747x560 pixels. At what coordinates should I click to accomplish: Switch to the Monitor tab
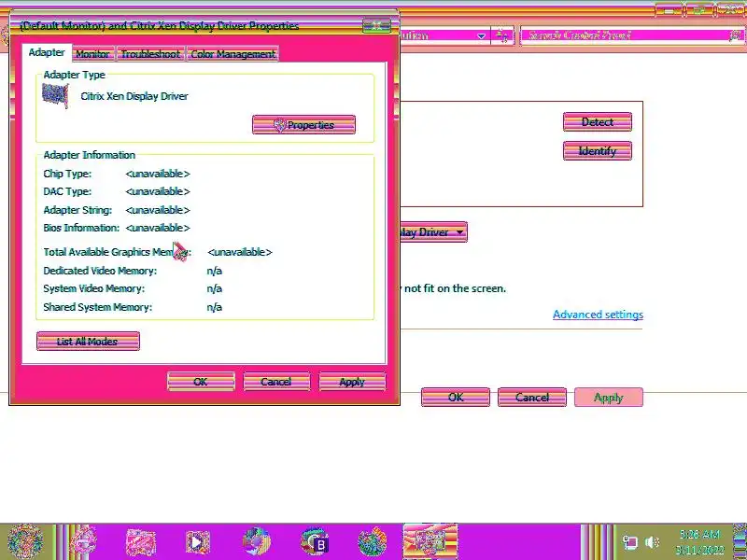point(92,54)
